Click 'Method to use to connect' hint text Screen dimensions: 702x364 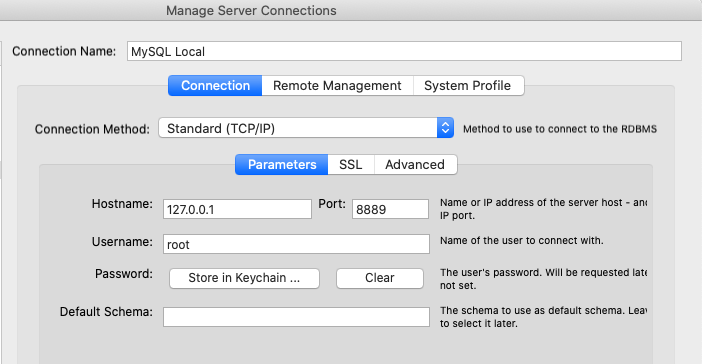pyautogui.click(x=560, y=129)
